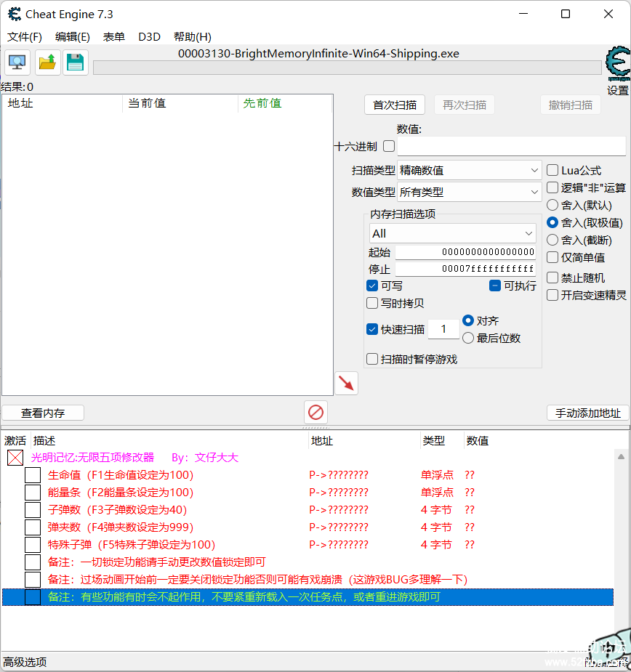Click the 描述 column header in table
The width and height of the screenshot is (631, 672).
click(x=170, y=440)
